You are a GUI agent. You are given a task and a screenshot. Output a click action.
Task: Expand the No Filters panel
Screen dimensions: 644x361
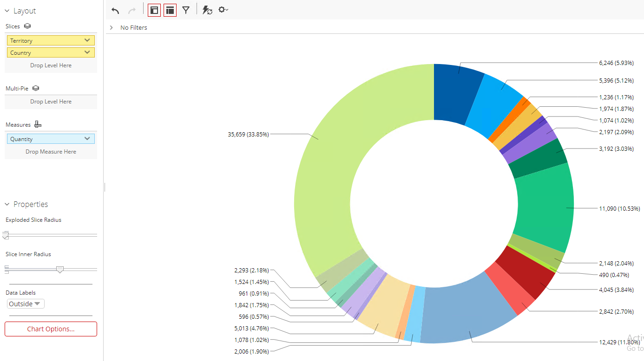click(112, 28)
